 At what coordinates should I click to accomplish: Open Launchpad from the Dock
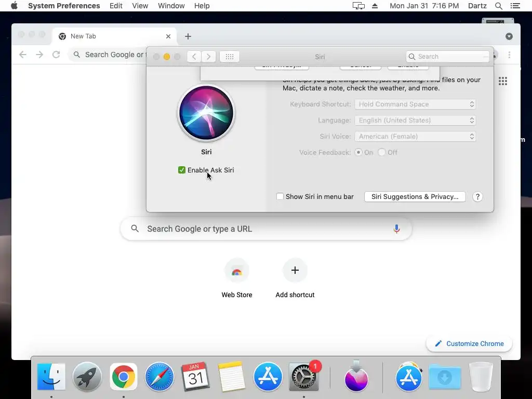pyautogui.click(x=87, y=377)
